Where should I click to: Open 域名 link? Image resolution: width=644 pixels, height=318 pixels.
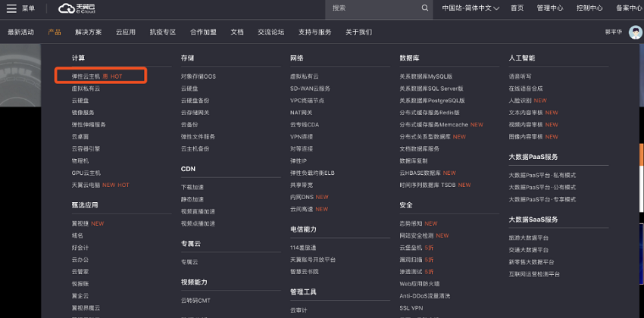tap(77, 235)
